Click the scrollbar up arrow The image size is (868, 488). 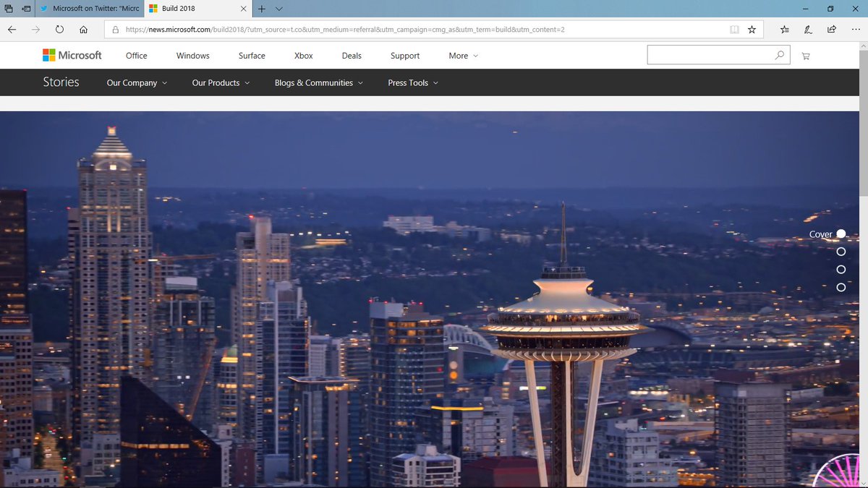click(863, 47)
